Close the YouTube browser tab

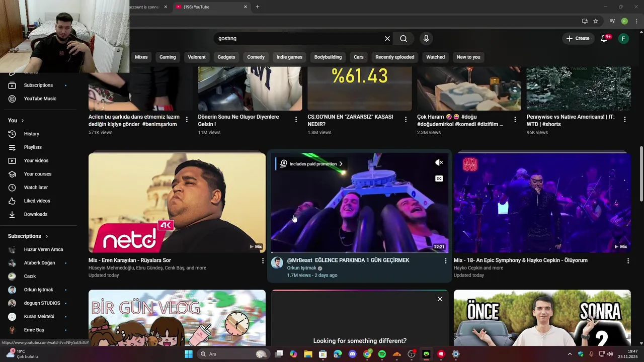click(246, 7)
